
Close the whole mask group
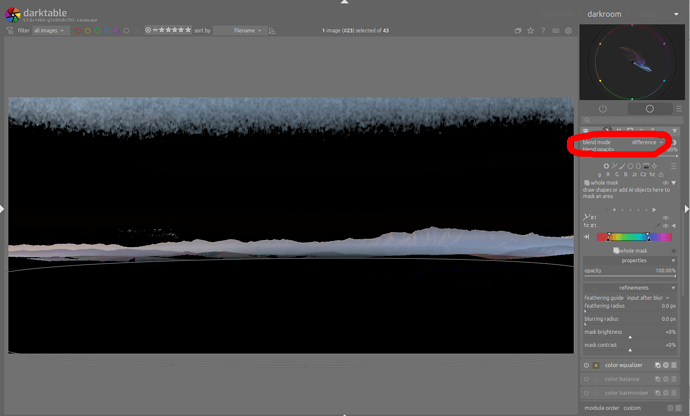[x=673, y=250]
